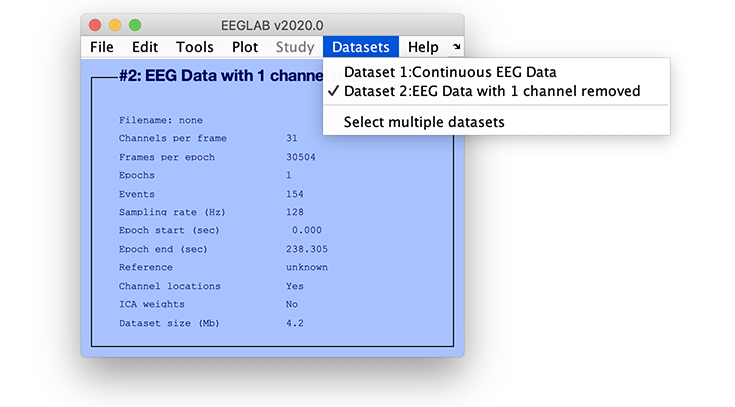
Task: Minimize EEGLAB using the yellow button
Action: (x=115, y=24)
